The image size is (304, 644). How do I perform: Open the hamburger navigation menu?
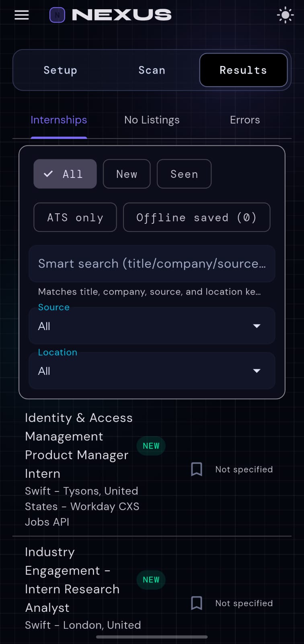(x=22, y=15)
